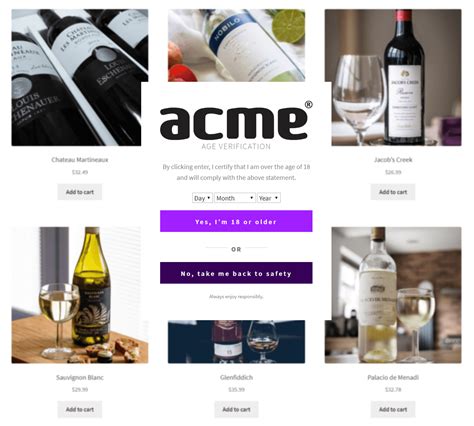474x426 pixels.
Task: Click the acme logo
Action: 236,121
